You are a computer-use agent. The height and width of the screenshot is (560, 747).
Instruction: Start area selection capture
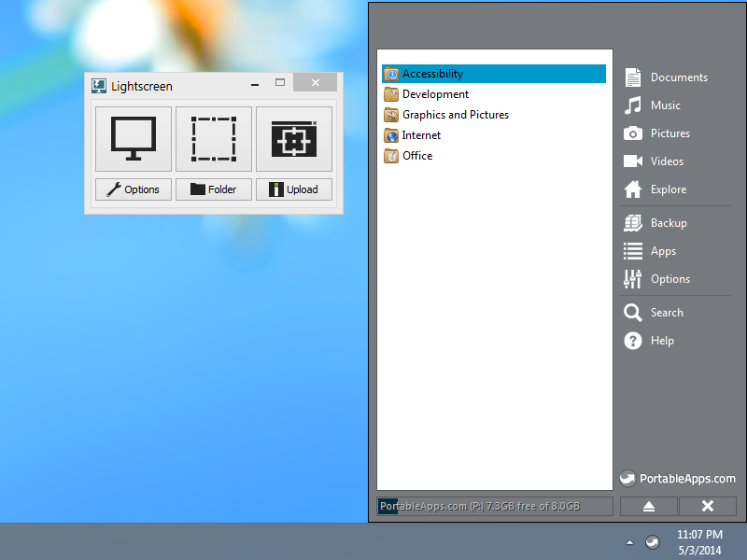point(214,139)
